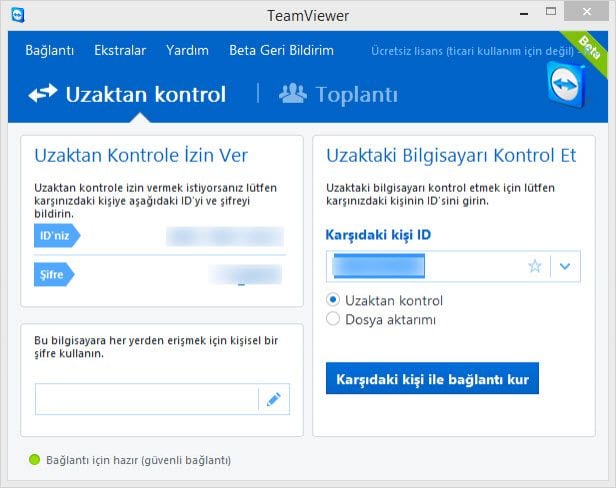Click the large TeamViewer logo in header
Viewport: 616px width, 488px height.
click(566, 85)
